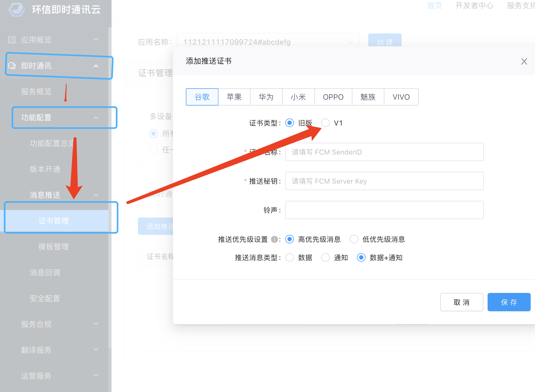Select 数据 push message type

pyautogui.click(x=290, y=258)
